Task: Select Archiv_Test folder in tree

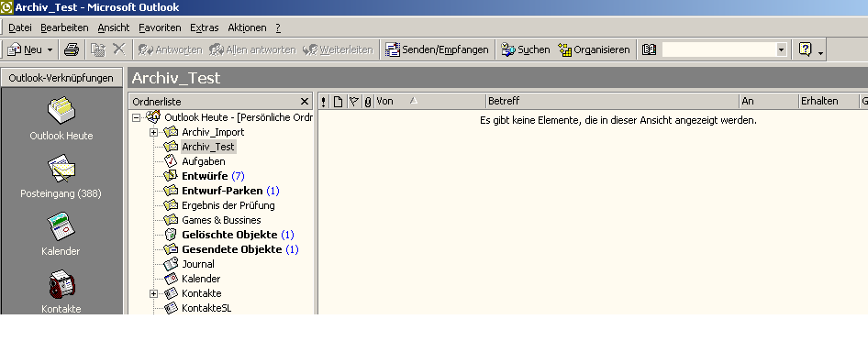Action: (208, 147)
